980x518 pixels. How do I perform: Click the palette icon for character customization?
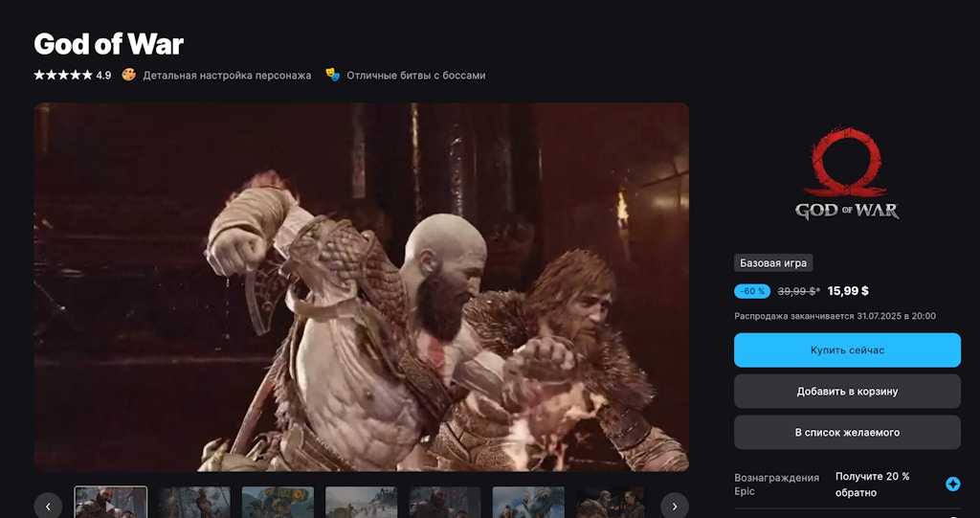(x=129, y=75)
